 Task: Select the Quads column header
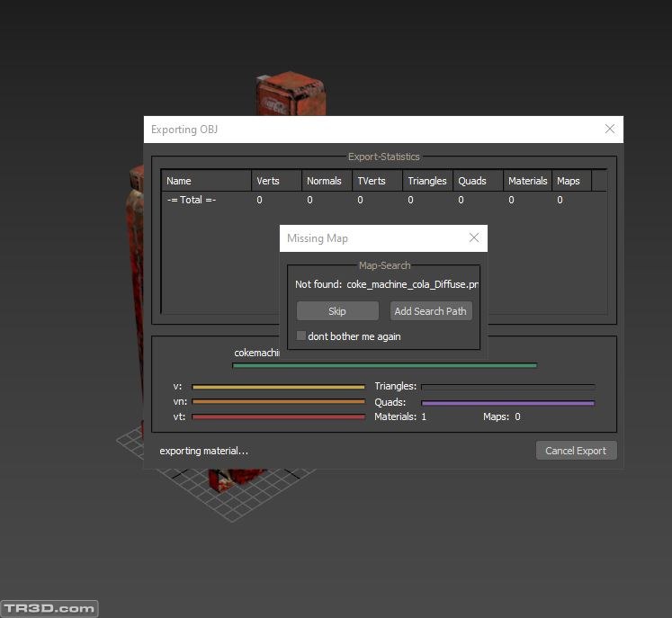[x=477, y=181]
